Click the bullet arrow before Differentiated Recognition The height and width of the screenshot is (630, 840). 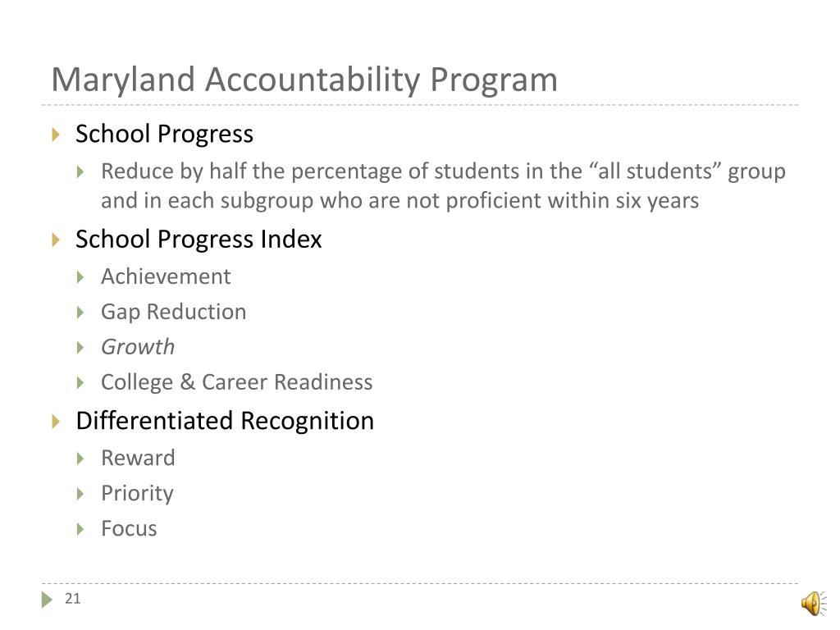(x=56, y=421)
